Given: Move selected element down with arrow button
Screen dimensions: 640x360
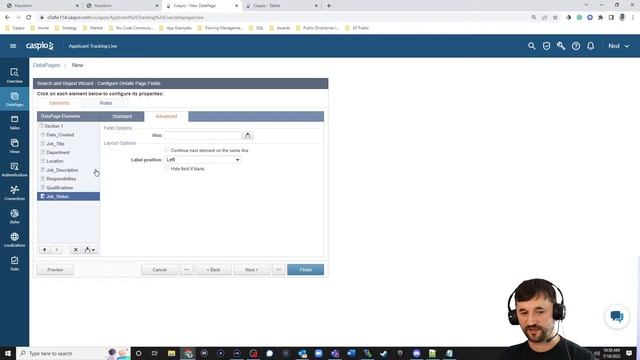Looking at the screenshot, I should tap(57, 249).
